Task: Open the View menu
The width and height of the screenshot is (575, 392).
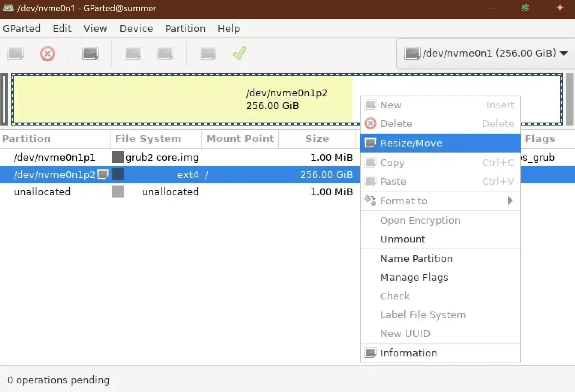Action: 95,28
